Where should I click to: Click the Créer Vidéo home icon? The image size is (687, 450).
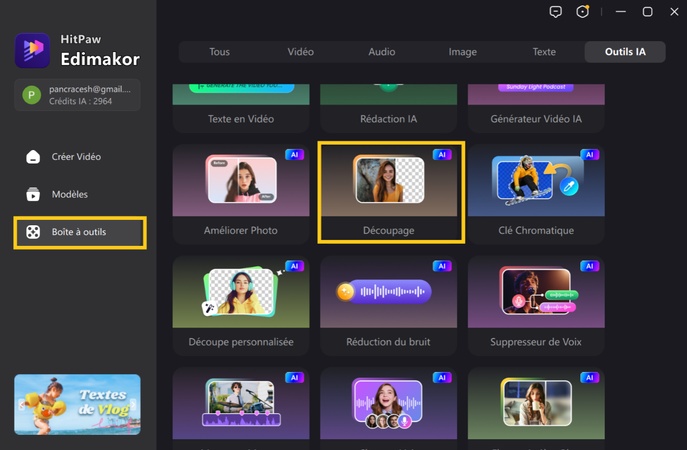pyautogui.click(x=33, y=157)
